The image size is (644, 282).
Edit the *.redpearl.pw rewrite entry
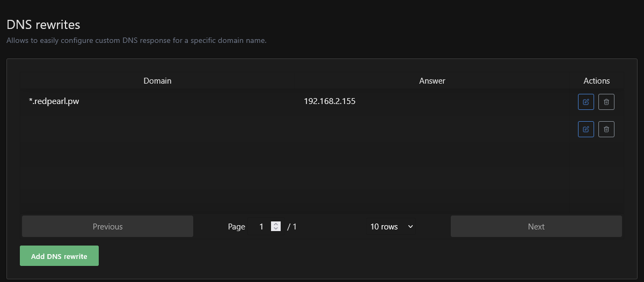[586, 102]
